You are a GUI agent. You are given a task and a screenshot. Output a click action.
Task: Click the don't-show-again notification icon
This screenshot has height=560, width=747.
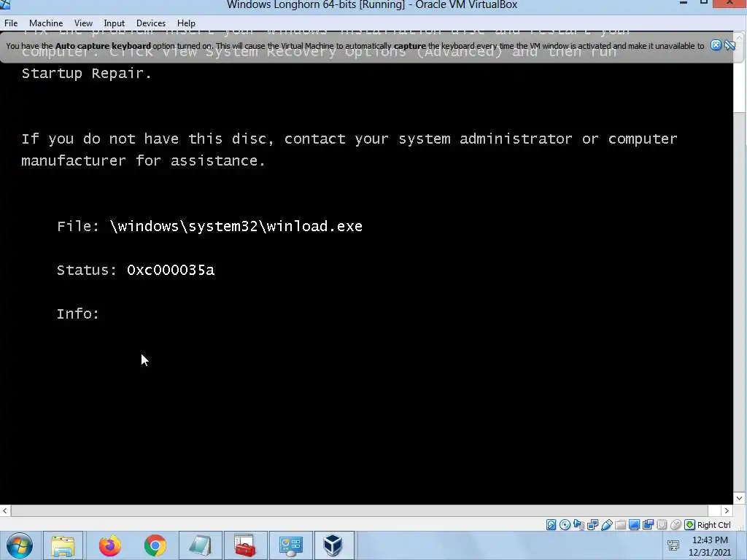tap(729, 45)
